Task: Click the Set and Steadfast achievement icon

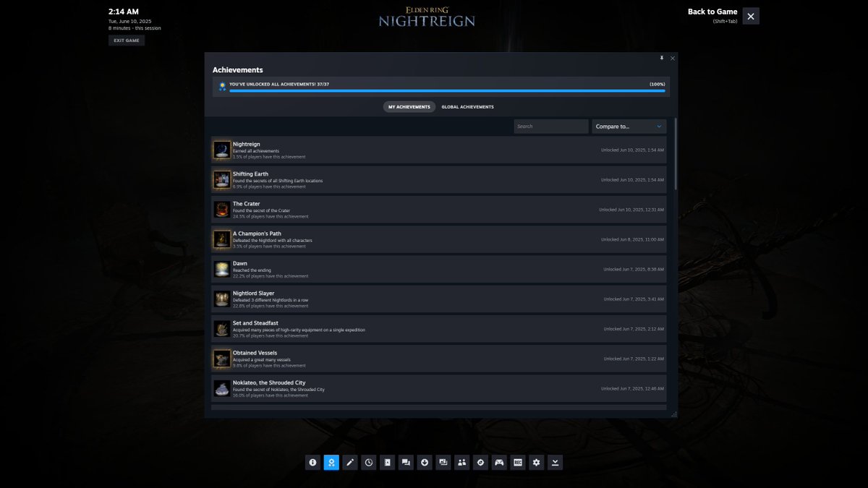Action: click(222, 329)
